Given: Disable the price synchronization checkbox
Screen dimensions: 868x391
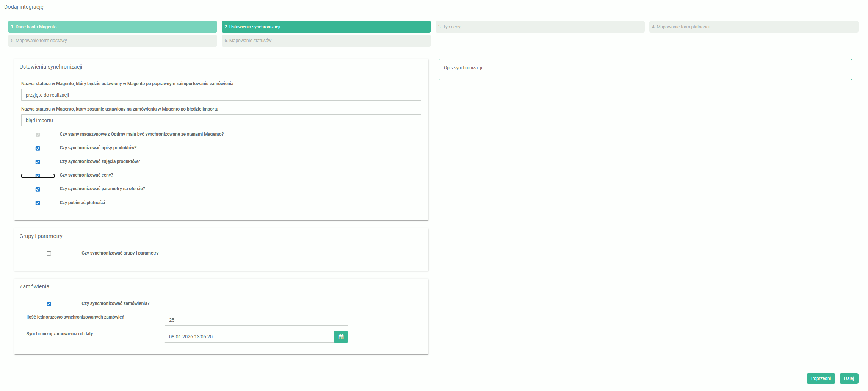Looking at the screenshot, I should point(38,176).
